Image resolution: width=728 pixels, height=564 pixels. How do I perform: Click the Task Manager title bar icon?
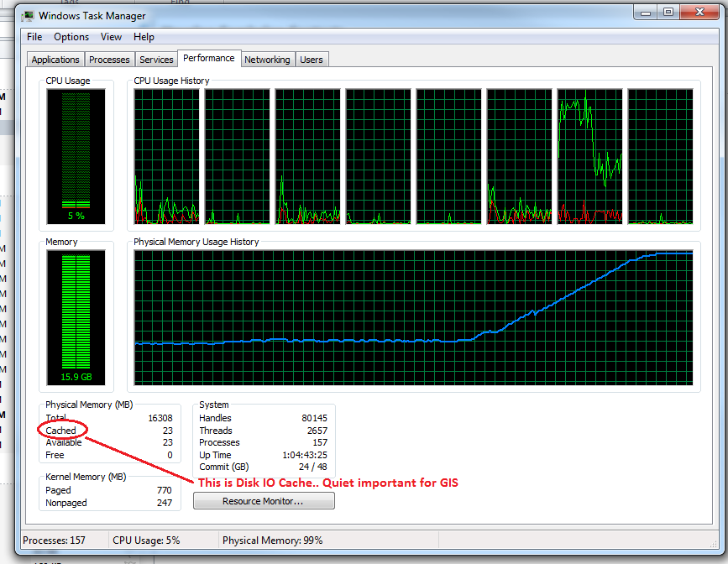click(28, 16)
